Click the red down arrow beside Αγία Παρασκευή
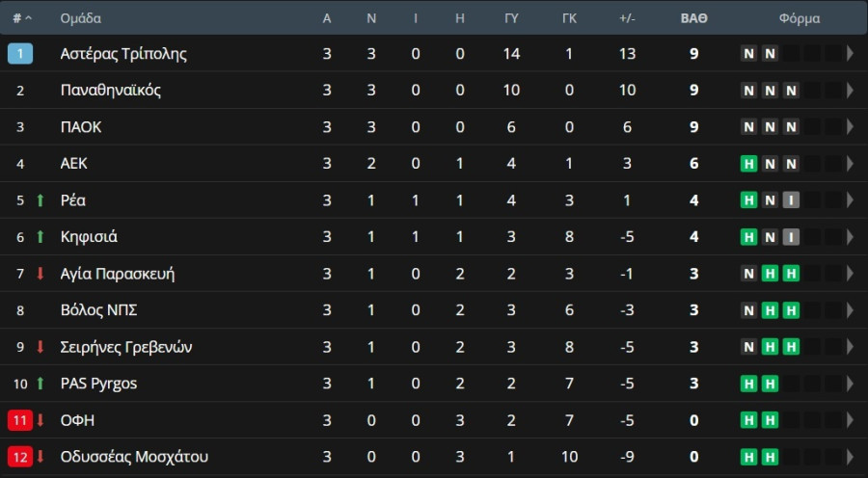This screenshot has height=478, width=868. 40,274
